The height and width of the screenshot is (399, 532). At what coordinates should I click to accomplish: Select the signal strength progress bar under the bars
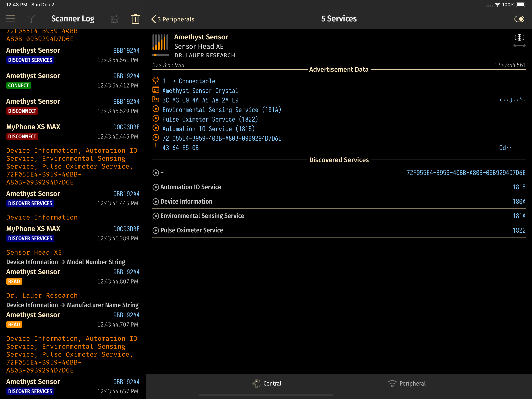pos(160,55)
